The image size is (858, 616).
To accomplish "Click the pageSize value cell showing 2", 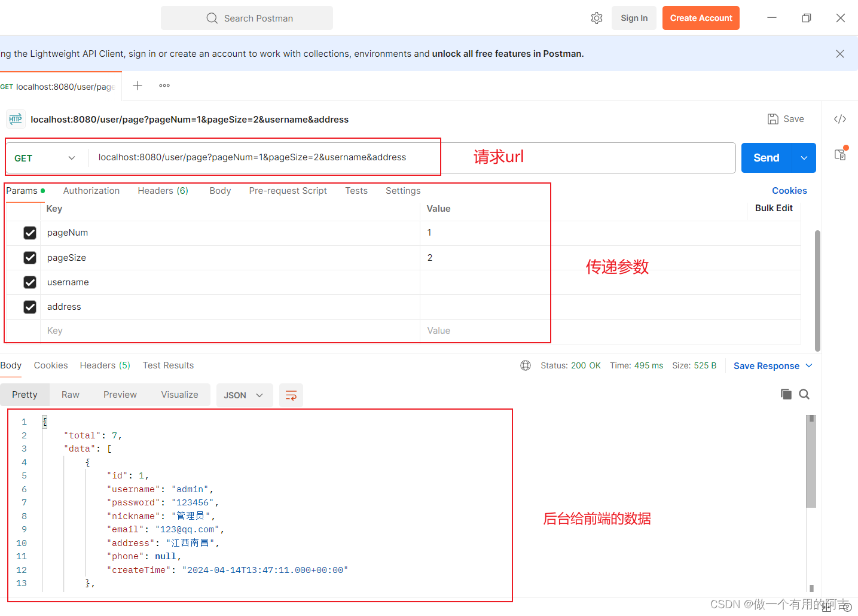I will click(610, 258).
